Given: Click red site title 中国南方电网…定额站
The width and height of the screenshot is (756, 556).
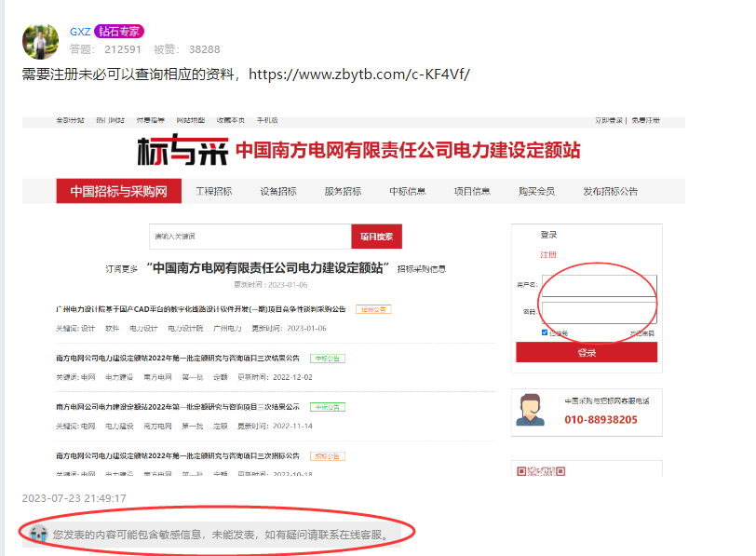Looking at the screenshot, I should point(408,150).
